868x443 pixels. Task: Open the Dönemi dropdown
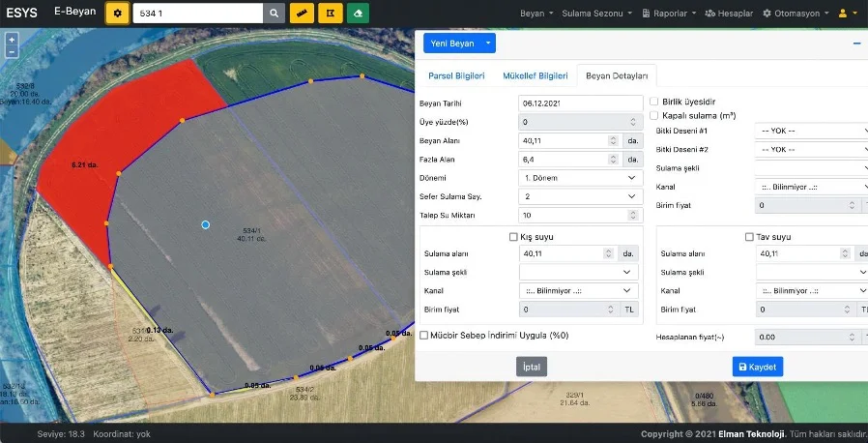click(580, 178)
